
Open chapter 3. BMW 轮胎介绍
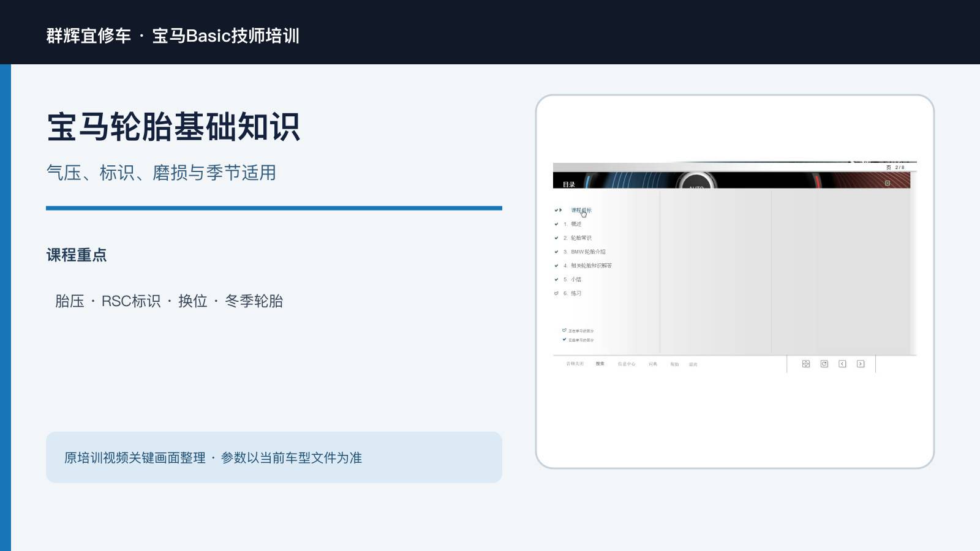point(584,252)
